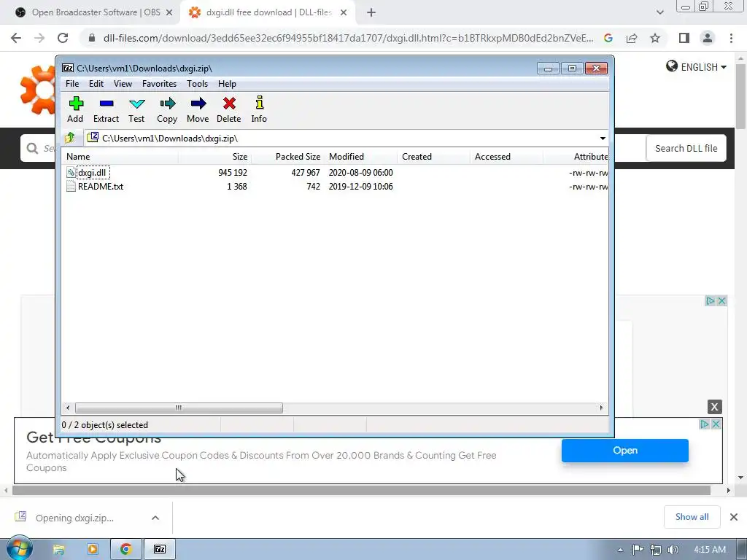Screen dimensions: 747x560
Task: Click the Google icon in address bar
Action: coord(608,38)
